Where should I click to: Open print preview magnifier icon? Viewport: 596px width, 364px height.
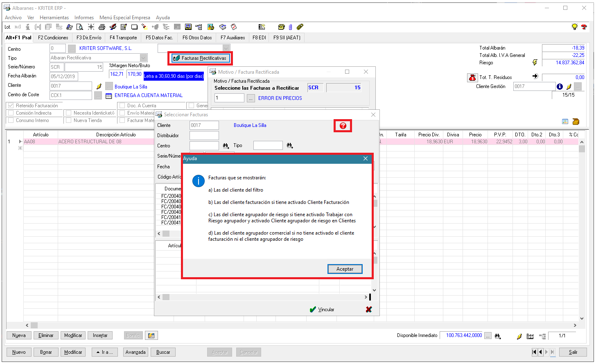click(80, 27)
